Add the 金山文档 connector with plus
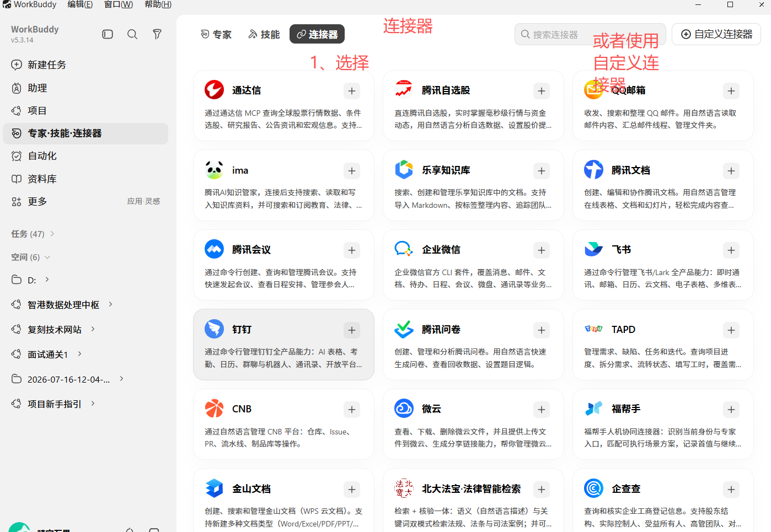The width and height of the screenshot is (771, 532). pyautogui.click(x=352, y=490)
